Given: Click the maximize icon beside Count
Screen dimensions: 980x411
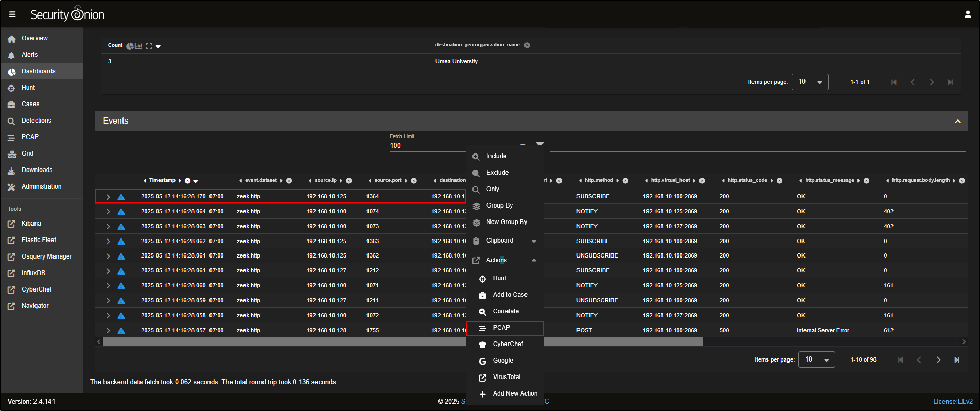Looking at the screenshot, I should click(x=149, y=46).
